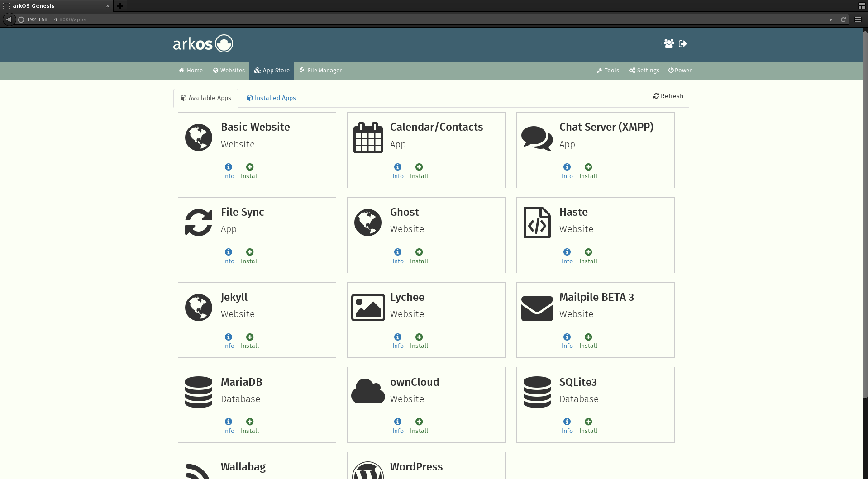The width and height of the screenshot is (868, 479).
Task: Open the Power menu
Action: (x=680, y=71)
